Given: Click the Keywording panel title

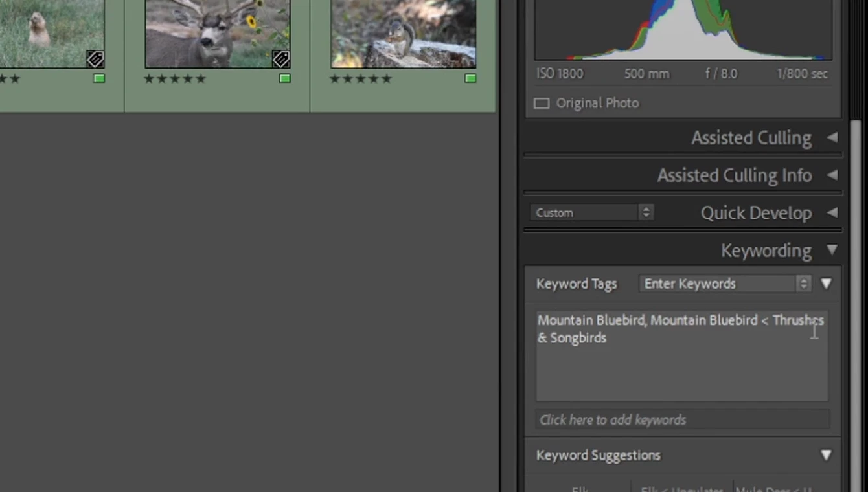Looking at the screenshot, I should coord(766,251).
